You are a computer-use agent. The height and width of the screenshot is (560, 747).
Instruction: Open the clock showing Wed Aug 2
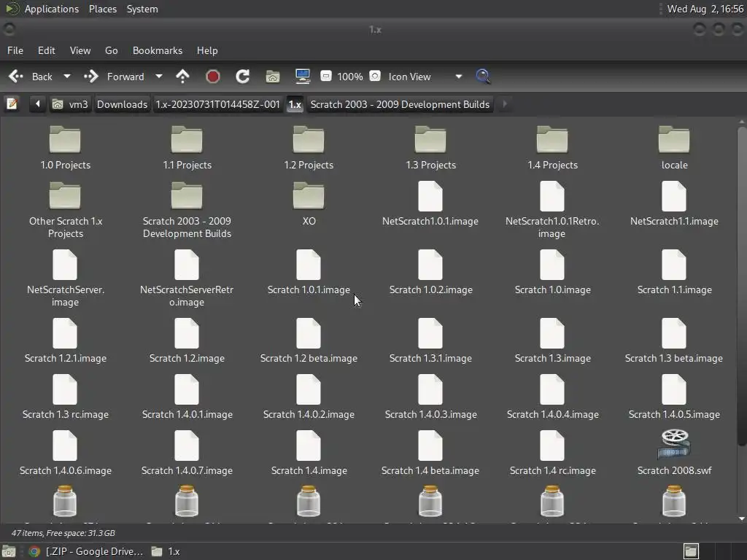pos(705,9)
